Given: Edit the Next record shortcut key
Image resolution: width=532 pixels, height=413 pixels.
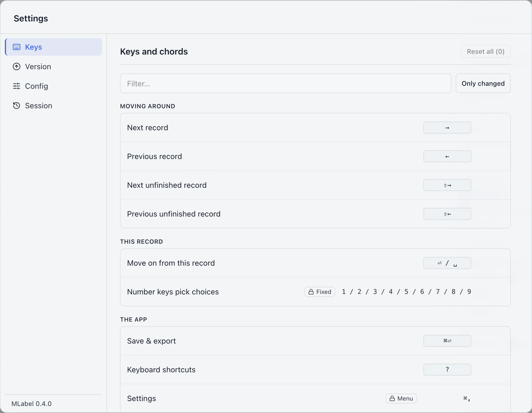Looking at the screenshot, I should [x=447, y=128].
